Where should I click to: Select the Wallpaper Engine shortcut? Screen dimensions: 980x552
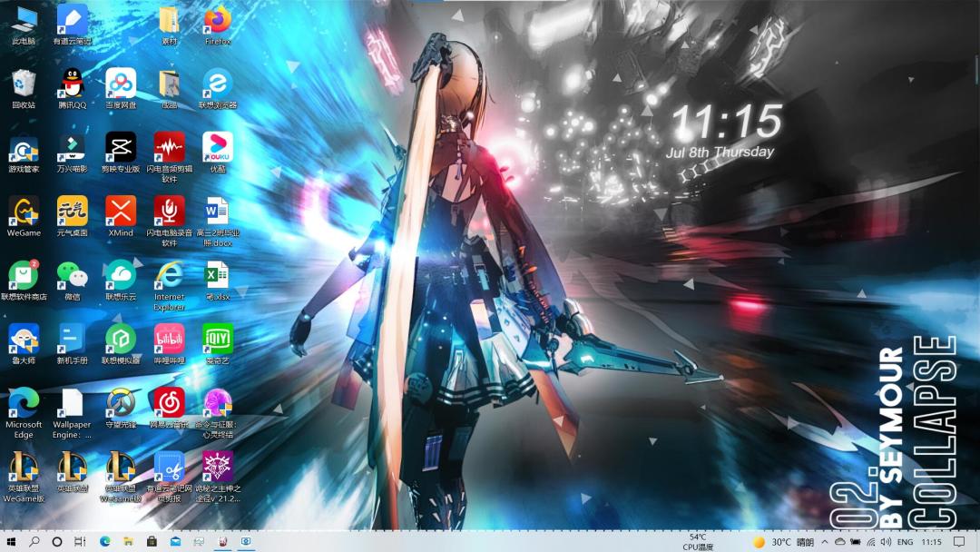point(72,412)
